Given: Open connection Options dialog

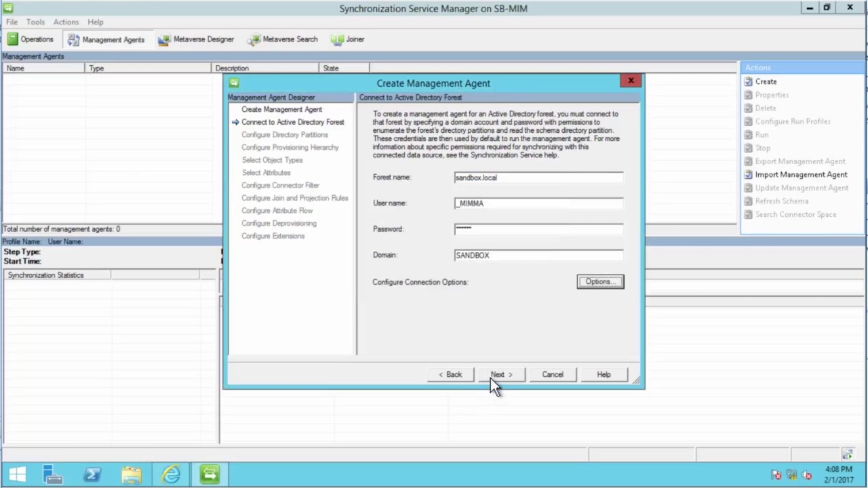Looking at the screenshot, I should (600, 282).
